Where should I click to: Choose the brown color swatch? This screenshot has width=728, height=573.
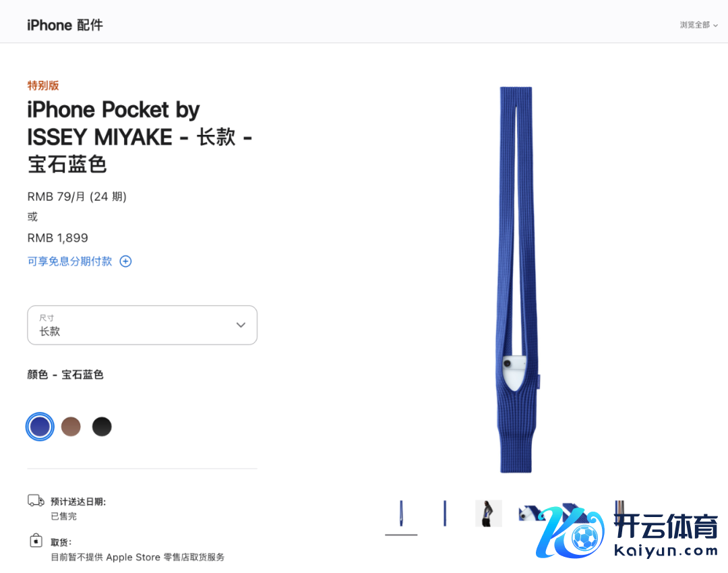pyautogui.click(x=71, y=426)
